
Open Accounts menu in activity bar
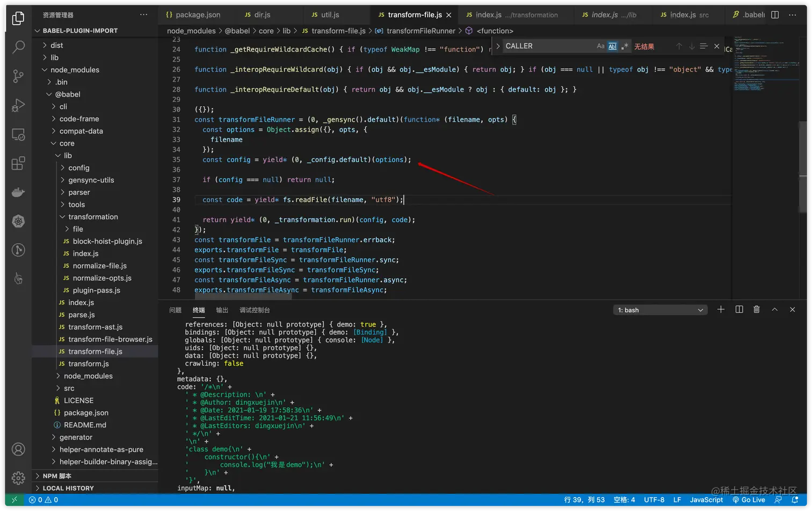[18, 449]
